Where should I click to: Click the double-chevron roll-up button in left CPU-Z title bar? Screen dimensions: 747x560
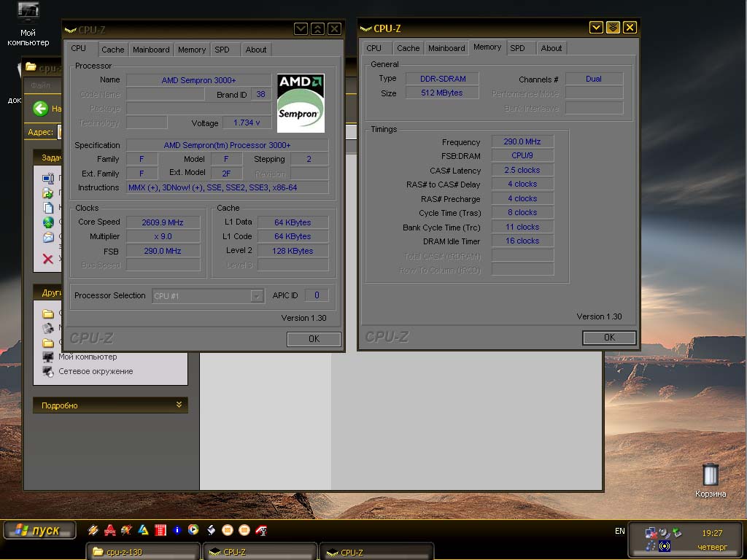click(x=318, y=29)
